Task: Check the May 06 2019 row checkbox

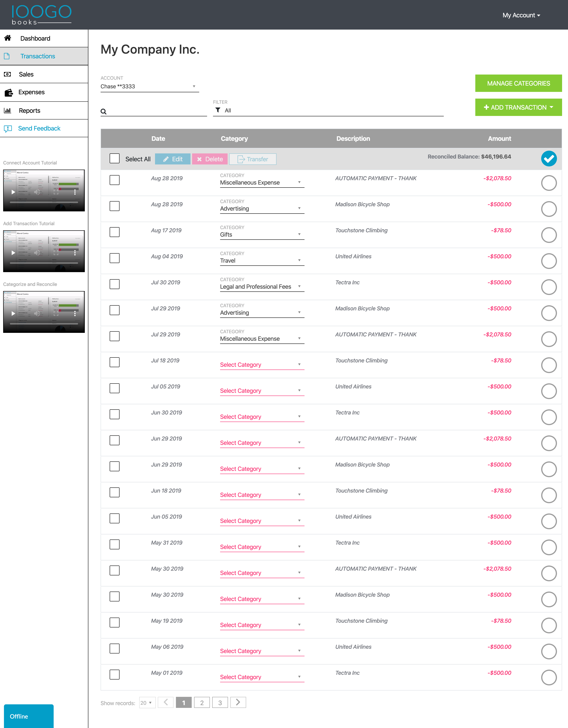Action: click(x=115, y=648)
